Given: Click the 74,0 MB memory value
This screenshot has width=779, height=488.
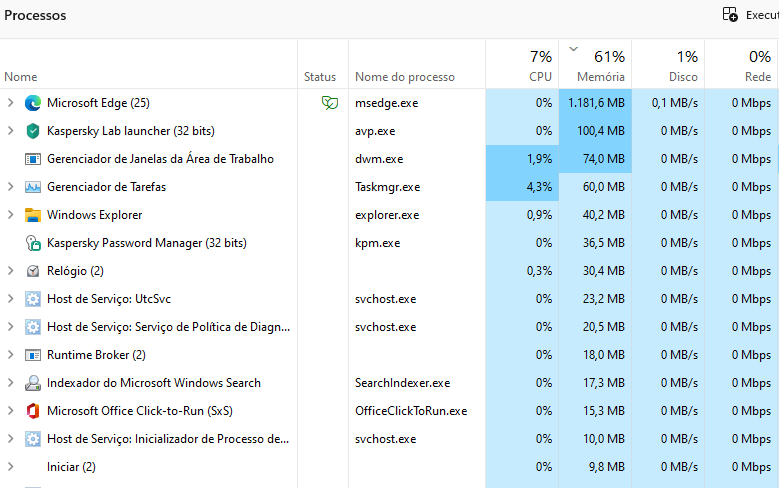Looking at the screenshot, I should coord(604,159).
